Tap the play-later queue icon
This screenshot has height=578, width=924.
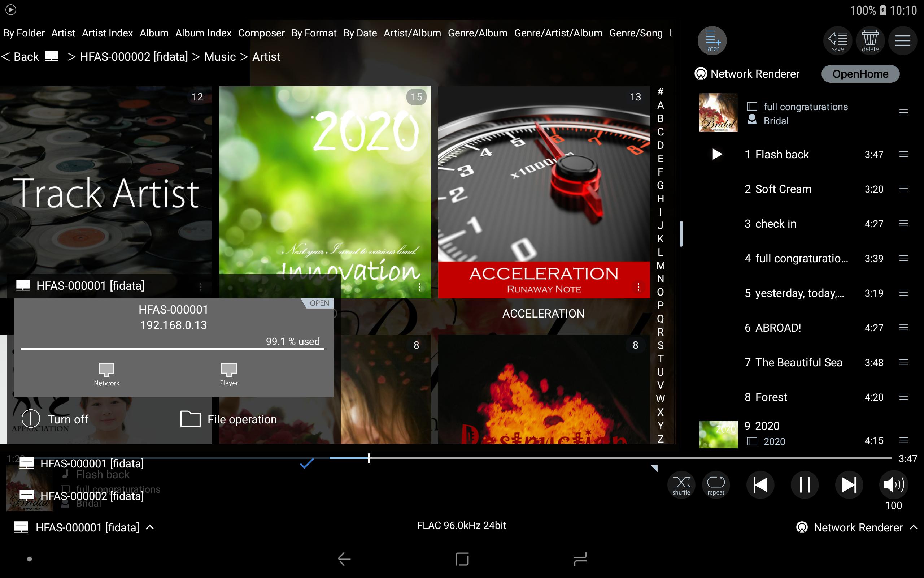coord(712,40)
